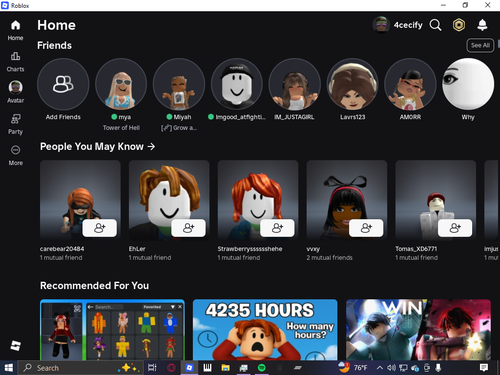
Task: Open mya's friend avatar
Action: [121, 84]
